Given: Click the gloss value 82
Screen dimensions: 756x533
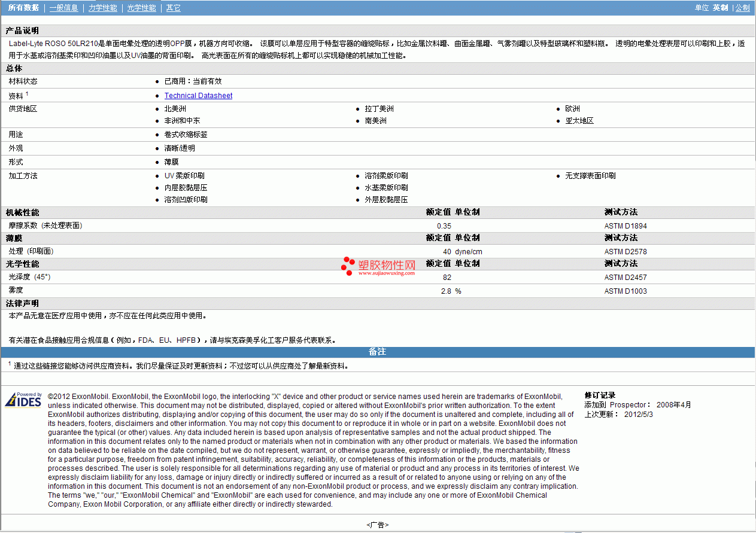Looking at the screenshot, I should 447,278.
